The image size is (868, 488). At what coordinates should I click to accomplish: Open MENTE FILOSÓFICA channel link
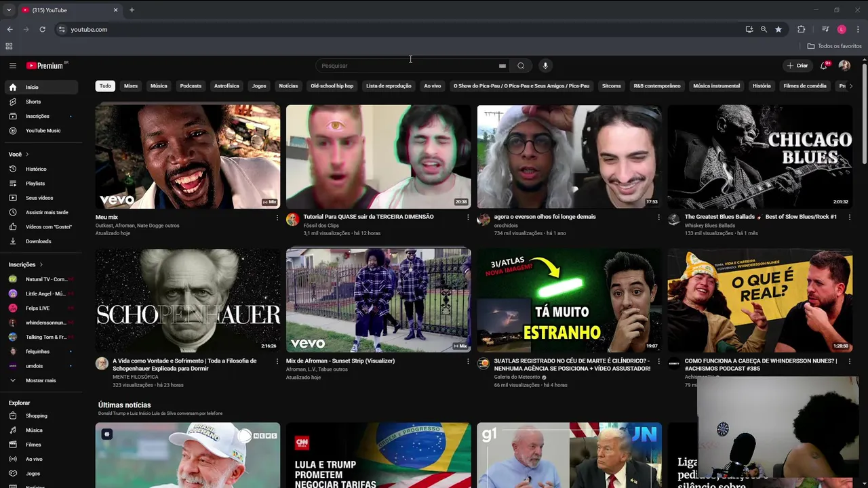[135, 377]
